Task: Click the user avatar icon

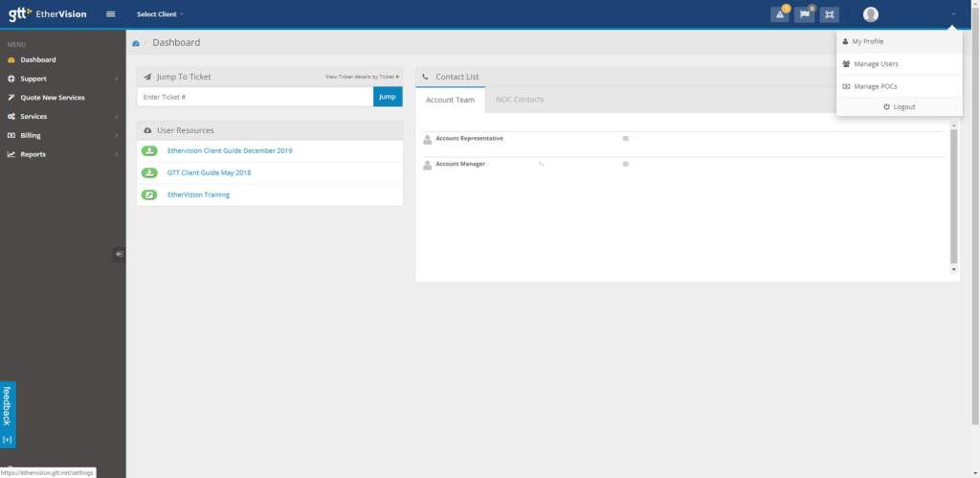Action: 871,14
